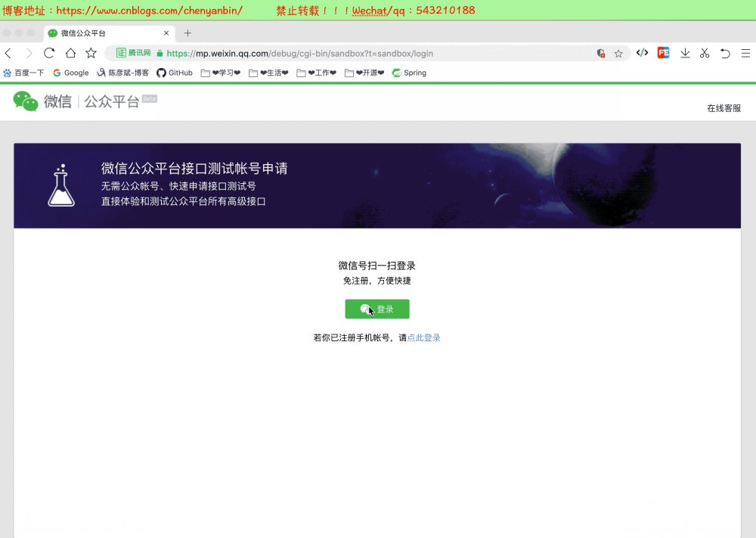Open the Google bookmark
The height and width of the screenshot is (538, 756).
point(71,73)
